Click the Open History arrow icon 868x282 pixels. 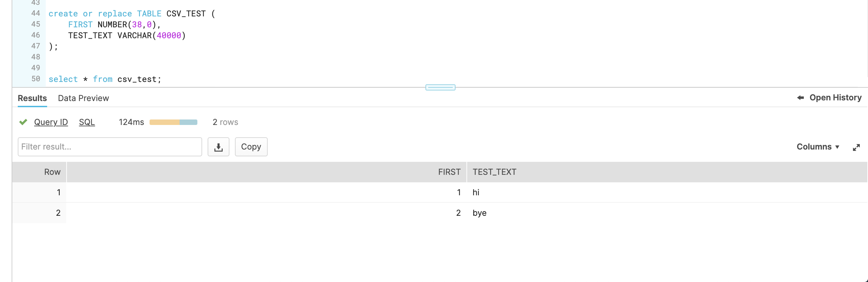pyautogui.click(x=800, y=98)
